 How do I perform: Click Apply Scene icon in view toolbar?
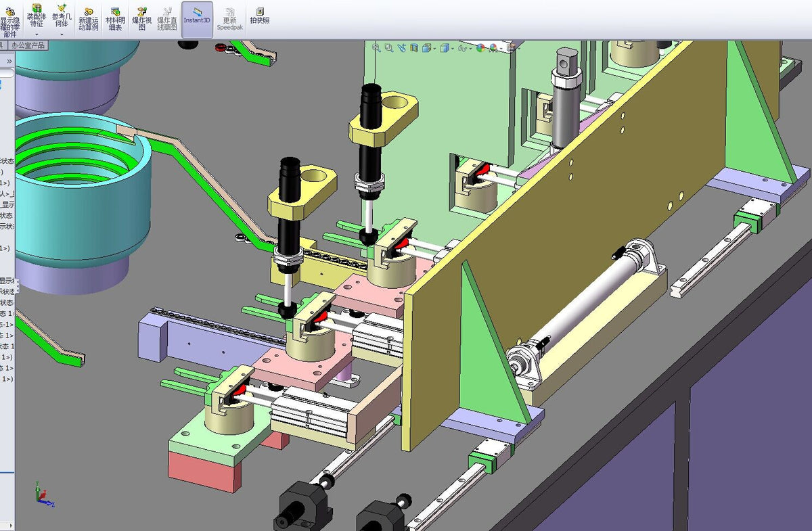pyautogui.click(x=493, y=47)
